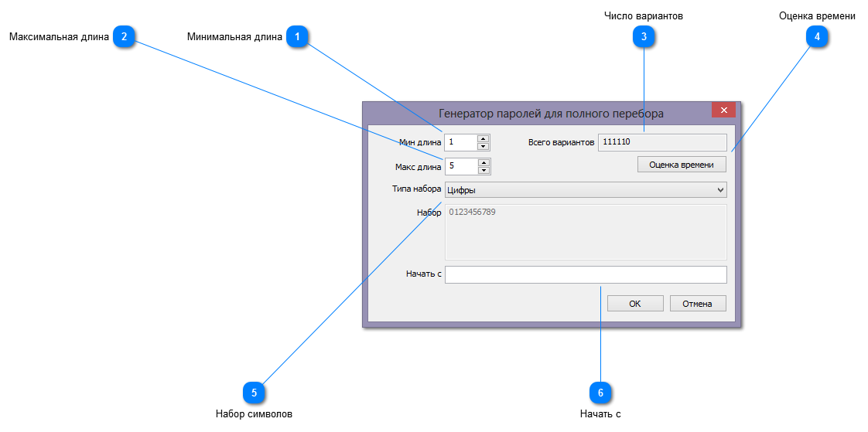This screenshot has width=868, height=432.
Task: Click callout marker number 5
Action: (x=255, y=393)
